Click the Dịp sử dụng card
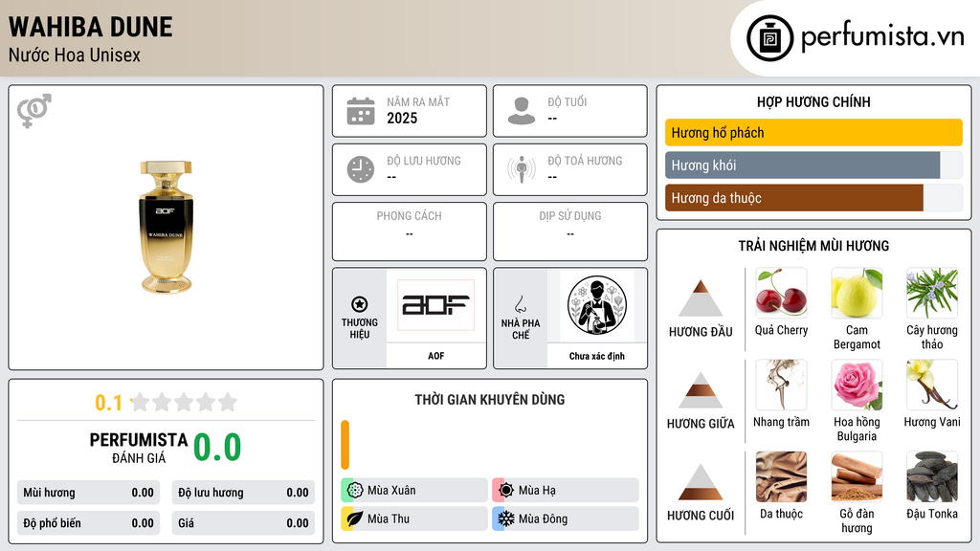 click(x=570, y=231)
